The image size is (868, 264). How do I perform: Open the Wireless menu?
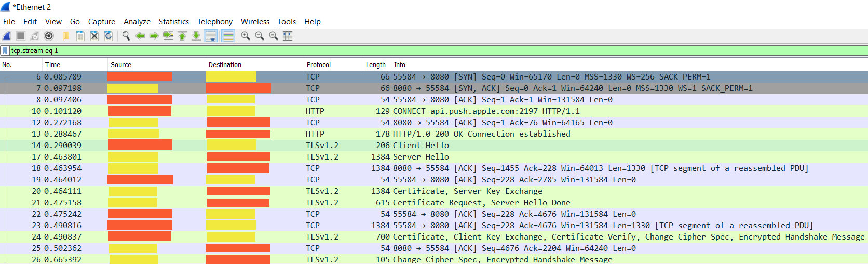(255, 22)
